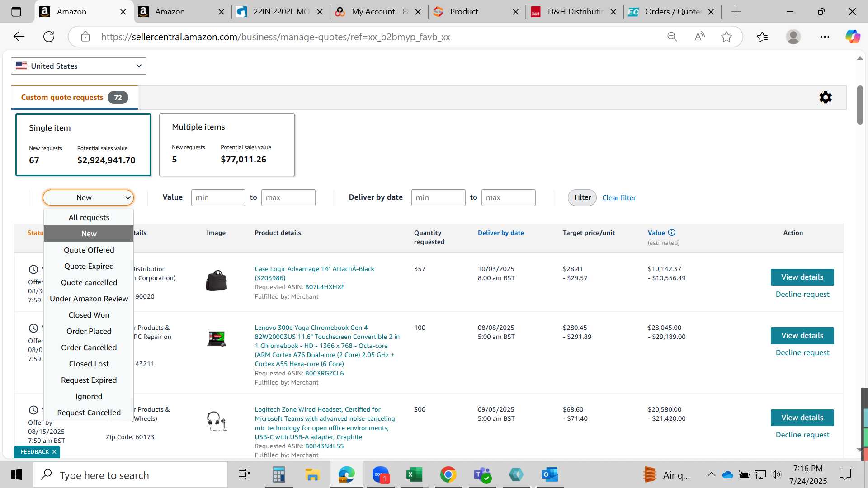
Task: Open Logitech Zone Wired Headset product link
Action: [x=325, y=423]
